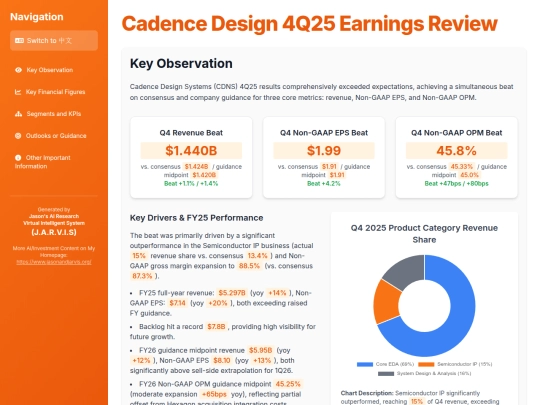Viewport: 540px width, 405px height.
Task: Click the $1.440B revenue value
Action: [191, 150]
